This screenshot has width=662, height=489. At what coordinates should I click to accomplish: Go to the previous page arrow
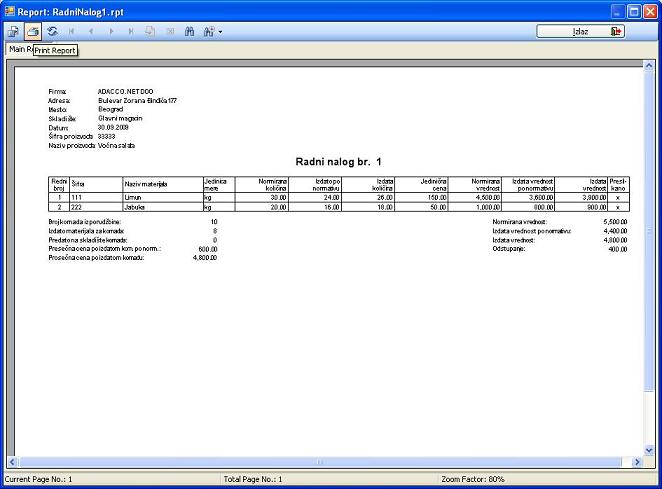(92, 32)
